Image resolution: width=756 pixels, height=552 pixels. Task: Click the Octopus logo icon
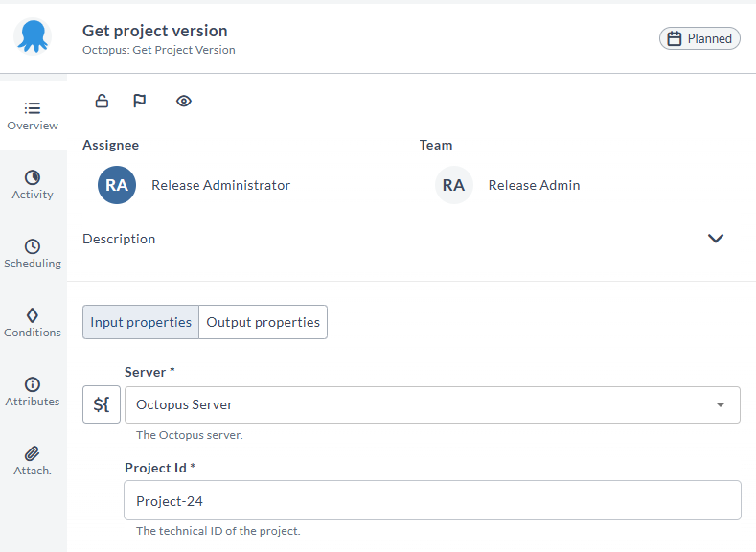33,36
